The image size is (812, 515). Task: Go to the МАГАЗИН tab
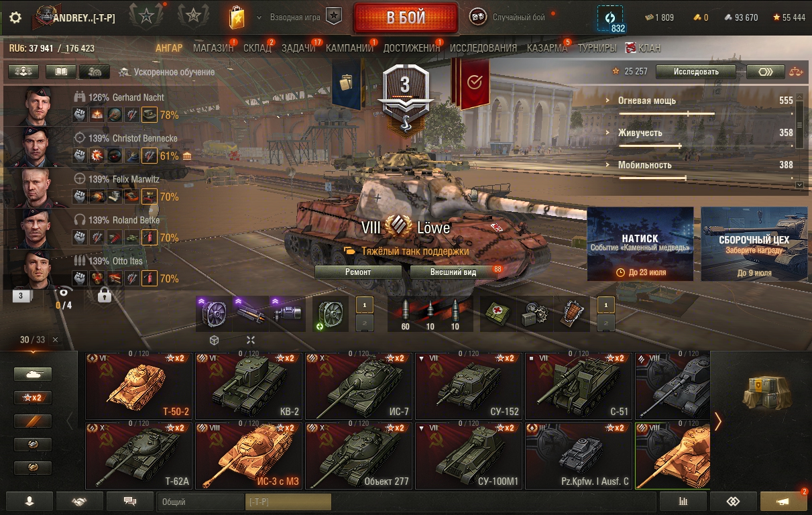pos(213,48)
